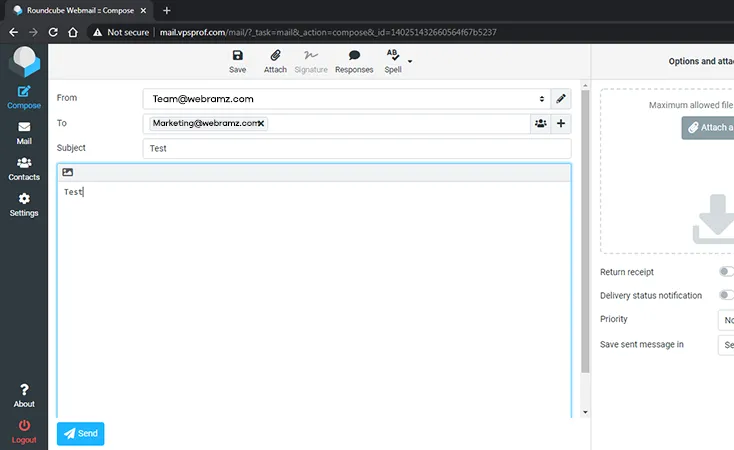
Task: Click the Save draft icon in toolbar
Action: (x=237, y=57)
